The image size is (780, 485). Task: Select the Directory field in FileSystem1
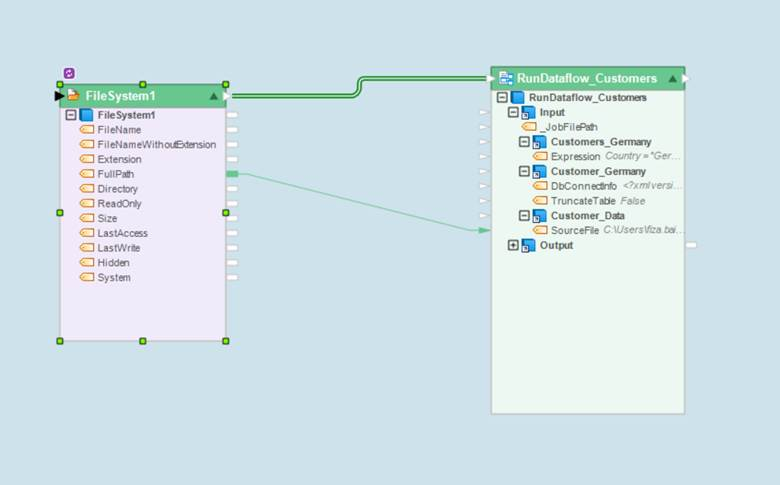[117, 189]
